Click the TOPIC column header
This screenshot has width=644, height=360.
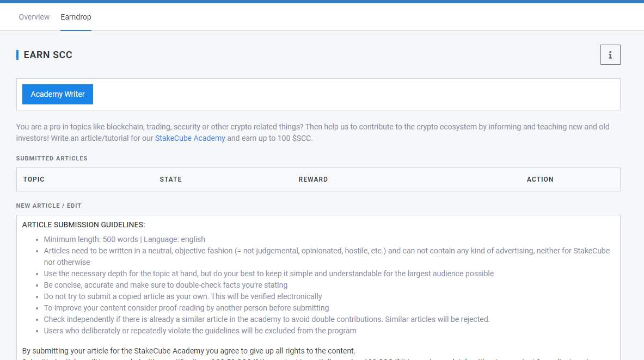pyautogui.click(x=34, y=179)
